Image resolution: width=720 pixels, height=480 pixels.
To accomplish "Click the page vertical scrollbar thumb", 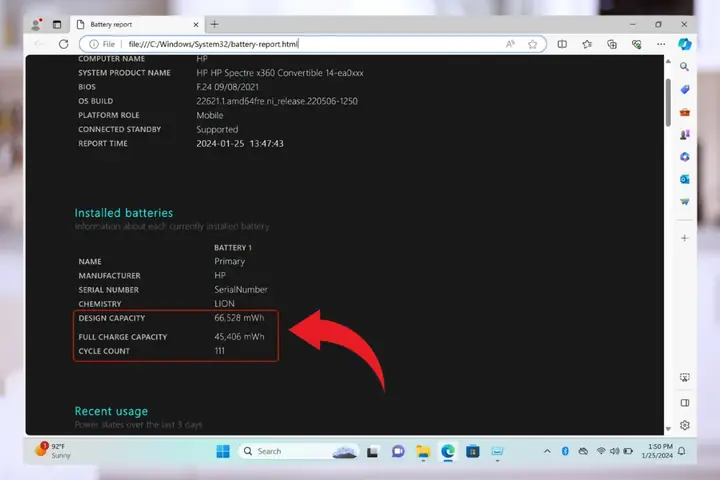I will pyautogui.click(x=668, y=102).
